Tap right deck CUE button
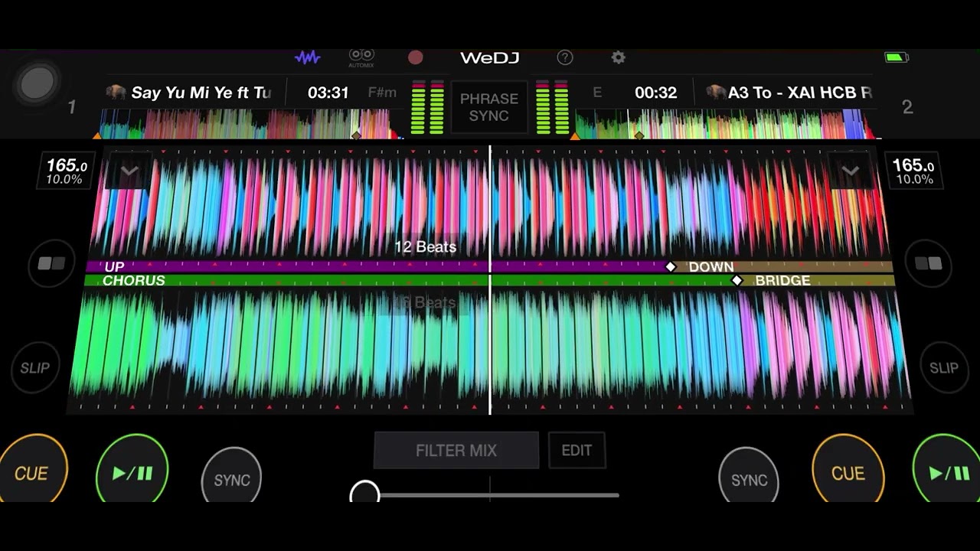This screenshot has height=551, width=980. tap(848, 470)
